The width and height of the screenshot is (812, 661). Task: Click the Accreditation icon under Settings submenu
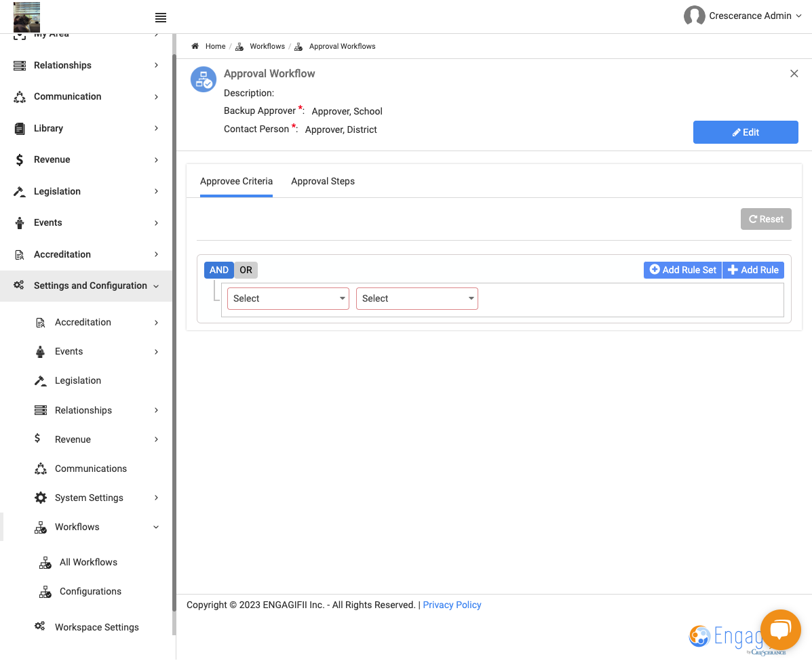(41, 323)
